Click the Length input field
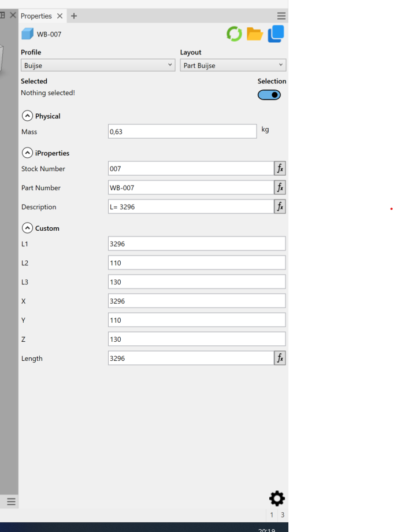Image resolution: width=393 pixels, height=532 pixels. point(191,358)
